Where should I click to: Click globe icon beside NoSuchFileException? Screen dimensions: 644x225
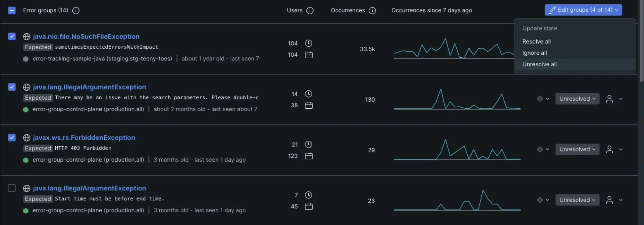pyautogui.click(x=26, y=37)
